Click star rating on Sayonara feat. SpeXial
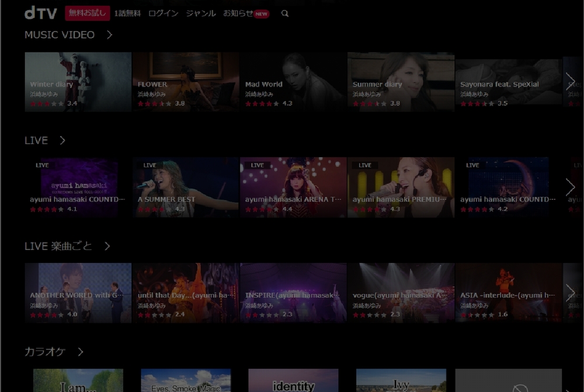 (478, 103)
